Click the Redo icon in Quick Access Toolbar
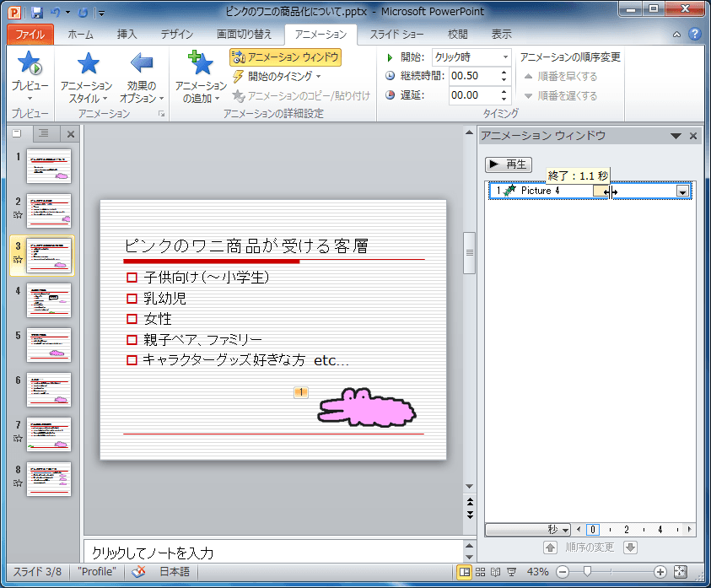Screen dimensions: 711x588 [83, 13]
